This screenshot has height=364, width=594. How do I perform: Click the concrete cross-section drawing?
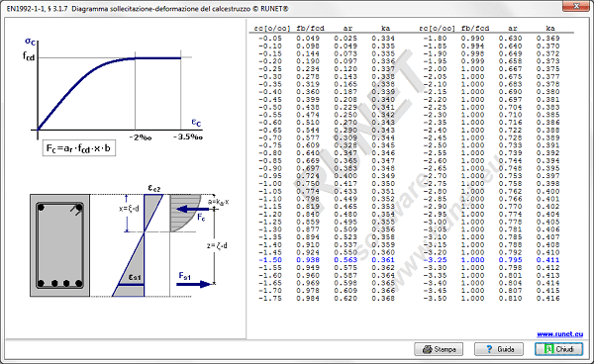59,245
